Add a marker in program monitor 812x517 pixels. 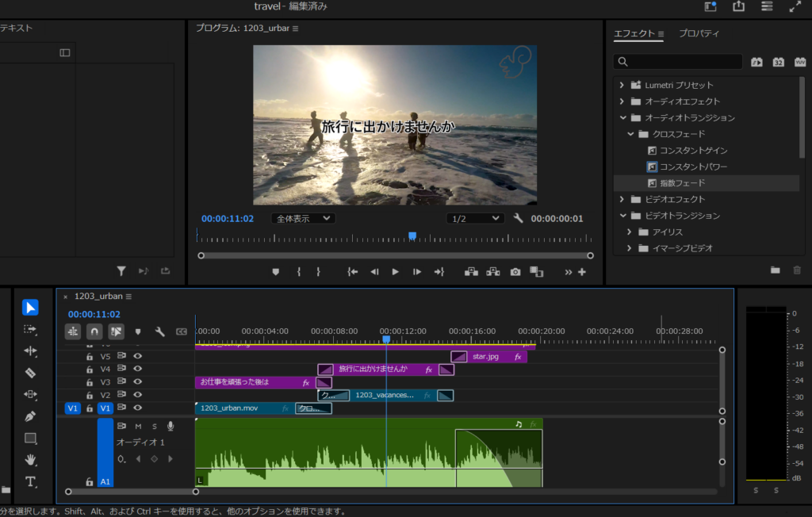click(276, 272)
